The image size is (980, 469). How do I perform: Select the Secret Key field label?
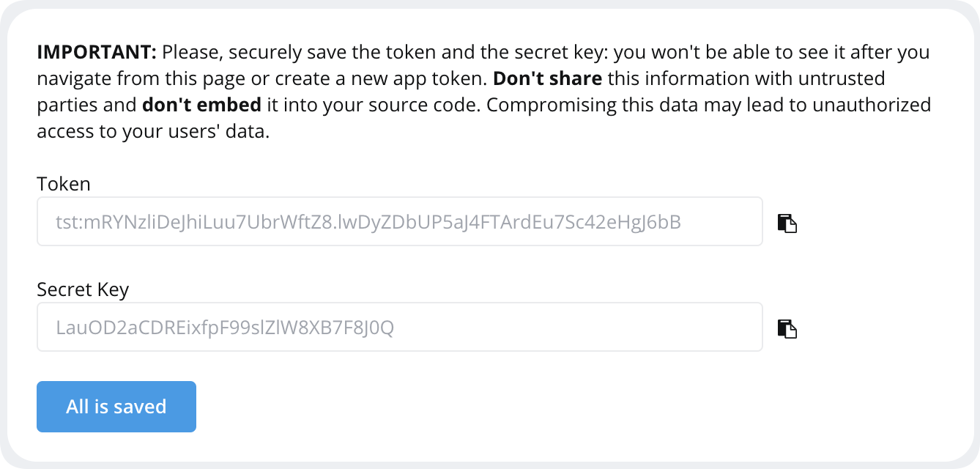[x=83, y=289]
